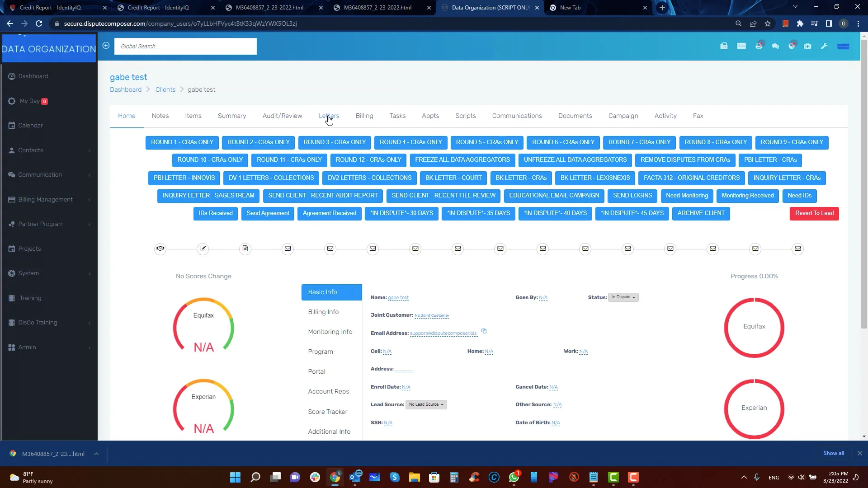
Task: Click the fax machine icon in header
Action: (x=724, y=46)
